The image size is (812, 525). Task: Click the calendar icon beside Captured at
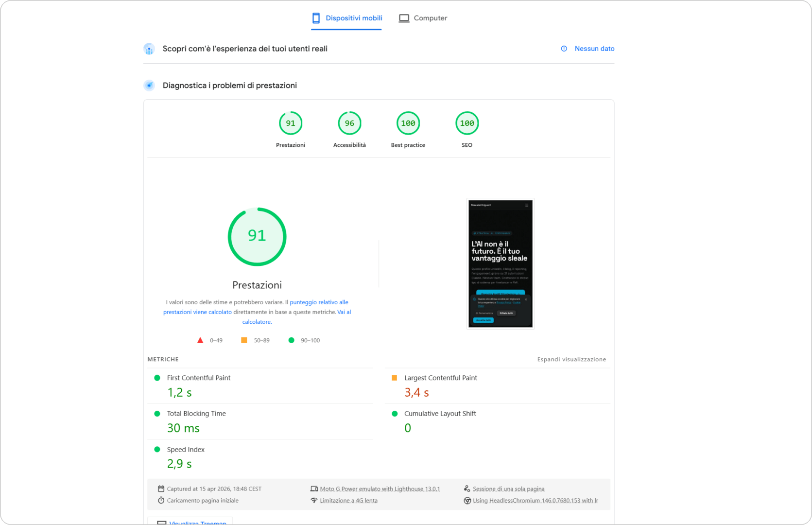click(161, 489)
